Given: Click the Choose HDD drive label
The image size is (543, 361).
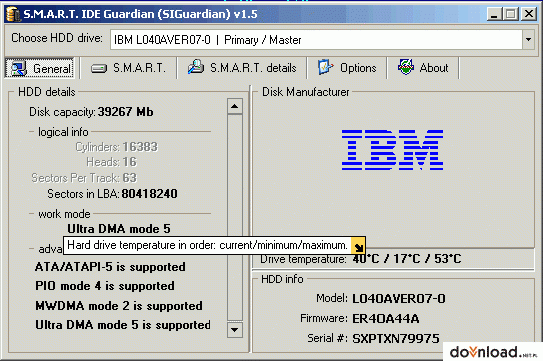Looking at the screenshot, I should coord(57,38).
